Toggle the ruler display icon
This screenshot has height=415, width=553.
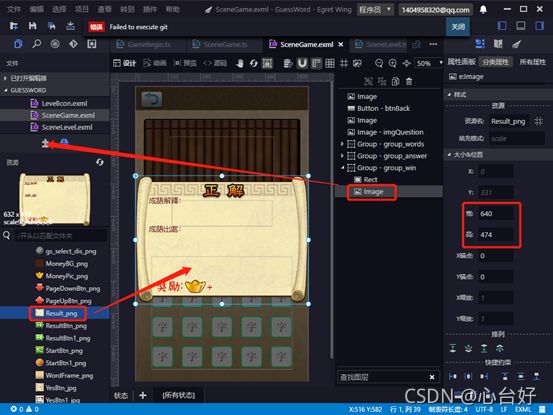click(316, 63)
